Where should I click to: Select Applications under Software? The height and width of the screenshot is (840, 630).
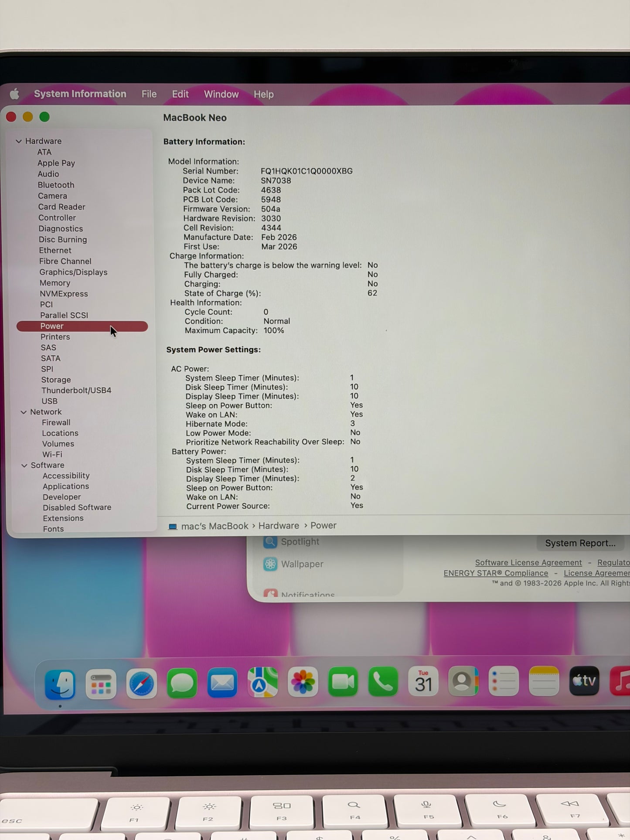[x=66, y=486]
